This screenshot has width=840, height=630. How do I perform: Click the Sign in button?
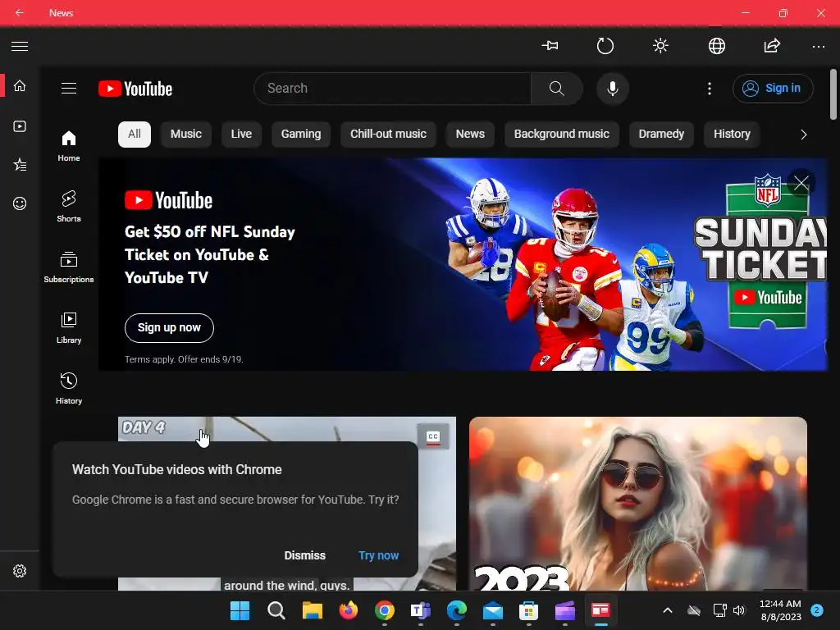[x=773, y=89]
